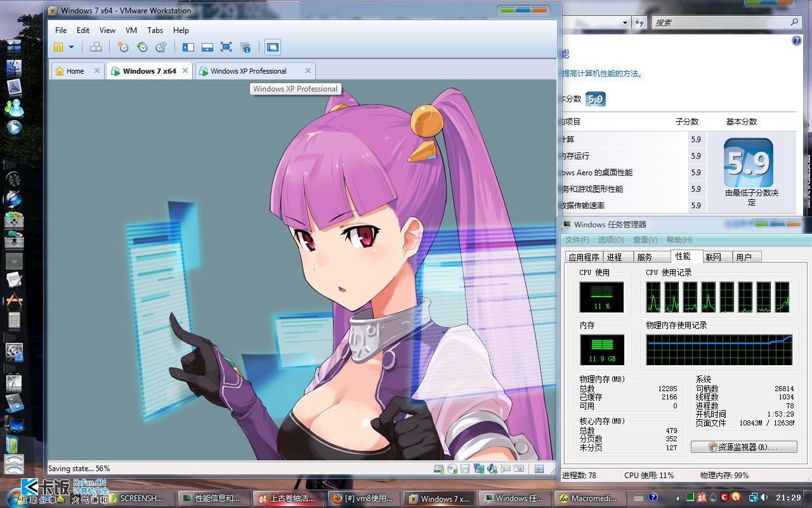This screenshot has width=812, height=508.
Task: Click the 物理内存: 99% status text
Action: 724,475
